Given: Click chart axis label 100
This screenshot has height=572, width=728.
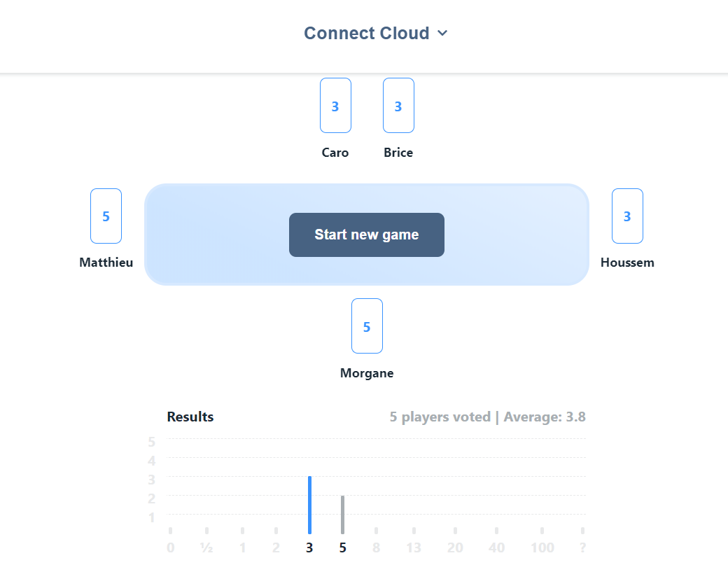Looking at the screenshot, I should (x=542, y=548).
